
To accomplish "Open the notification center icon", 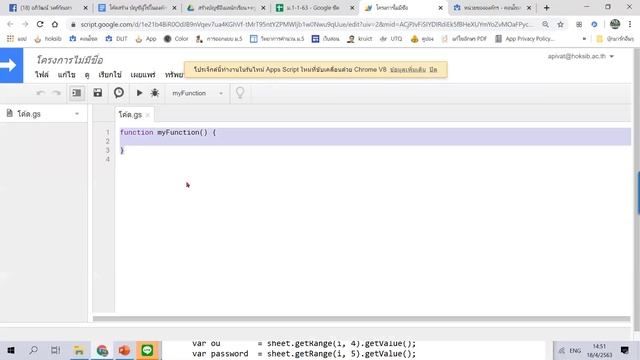I will click(x=624, y=350).
